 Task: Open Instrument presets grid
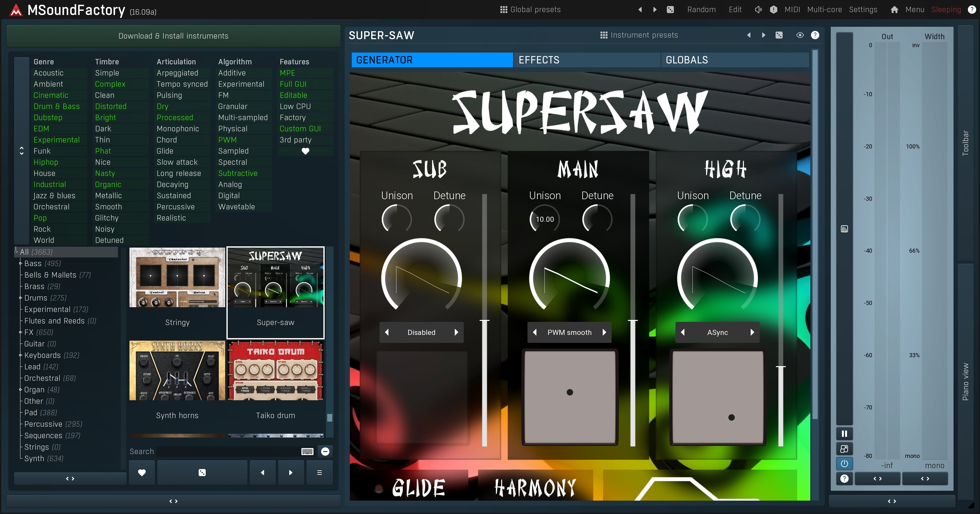coord(639,35)
